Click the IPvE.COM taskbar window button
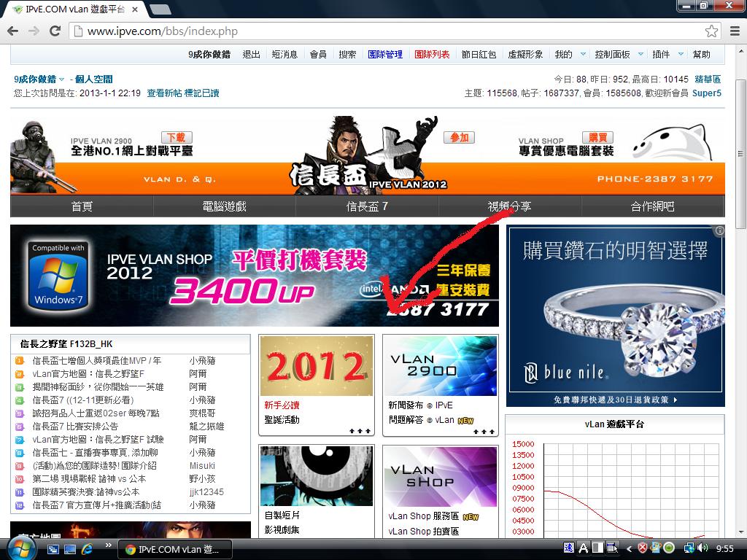 174,549
